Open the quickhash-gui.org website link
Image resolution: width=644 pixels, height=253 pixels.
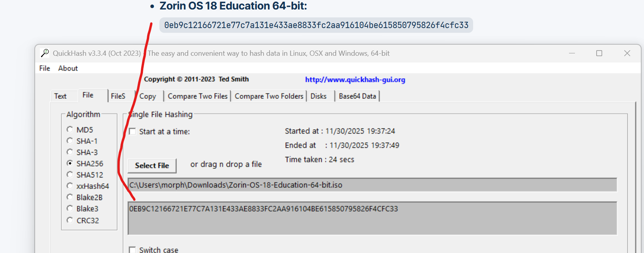pos(355,79)
